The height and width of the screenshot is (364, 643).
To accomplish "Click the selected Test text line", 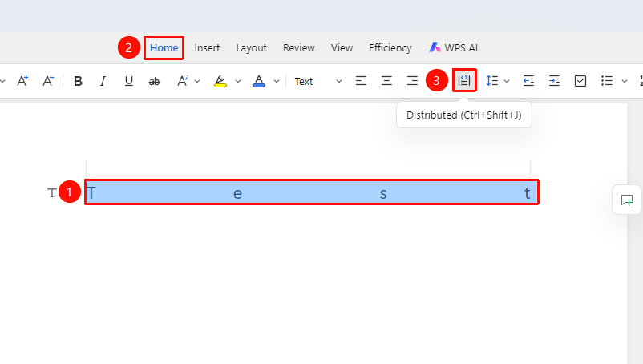I will [312, 192].
